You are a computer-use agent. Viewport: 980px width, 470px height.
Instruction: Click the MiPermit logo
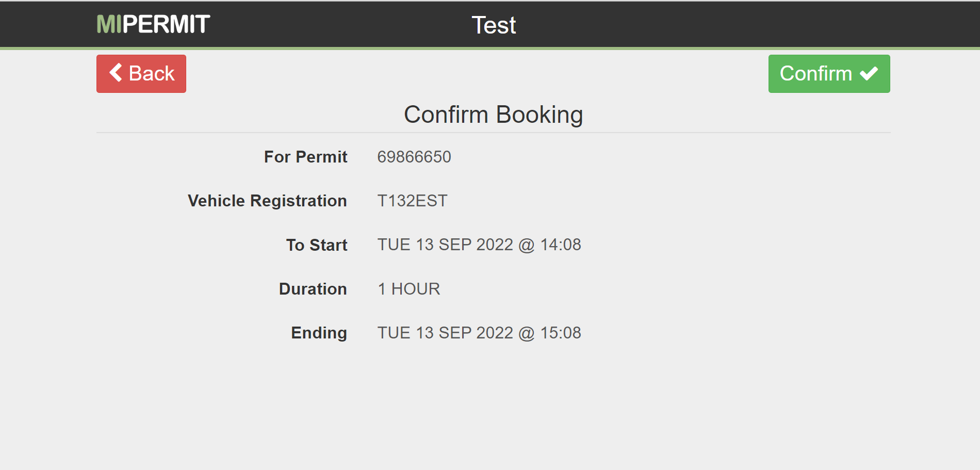[x=153, y=24]
